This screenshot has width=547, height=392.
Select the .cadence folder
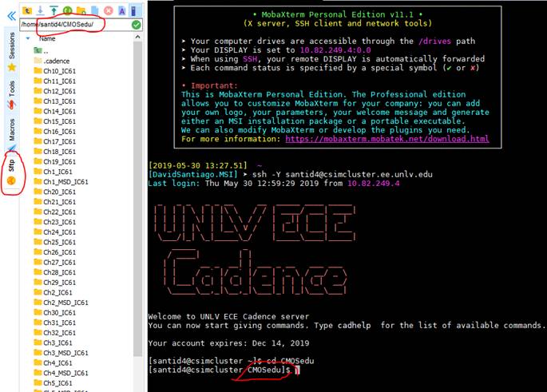52,61
